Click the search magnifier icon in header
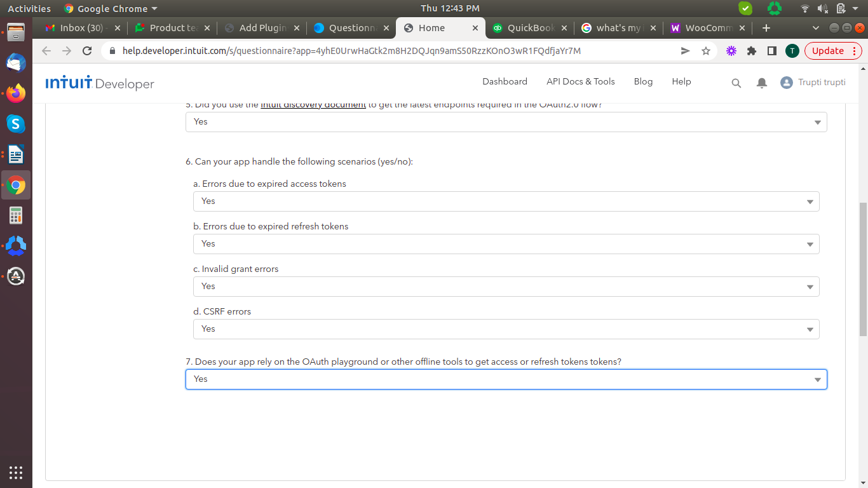 click(x=736, y=83)
